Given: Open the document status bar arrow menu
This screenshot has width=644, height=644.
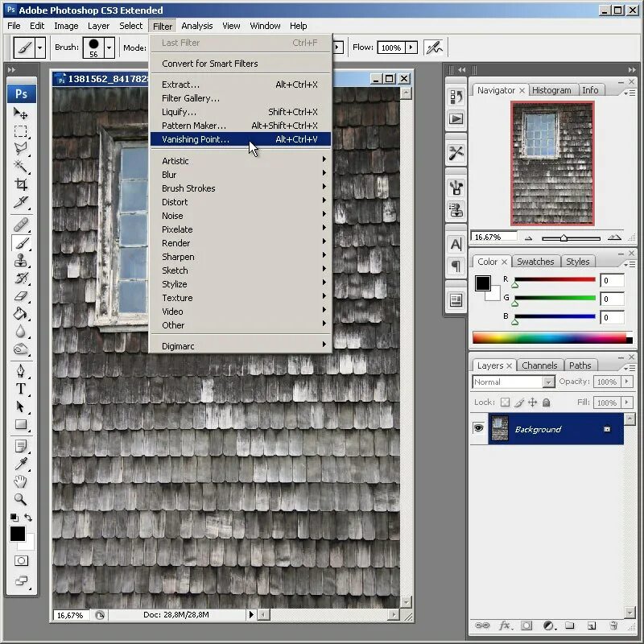Looking at the screenshot, I should click(x=251, y=615).
